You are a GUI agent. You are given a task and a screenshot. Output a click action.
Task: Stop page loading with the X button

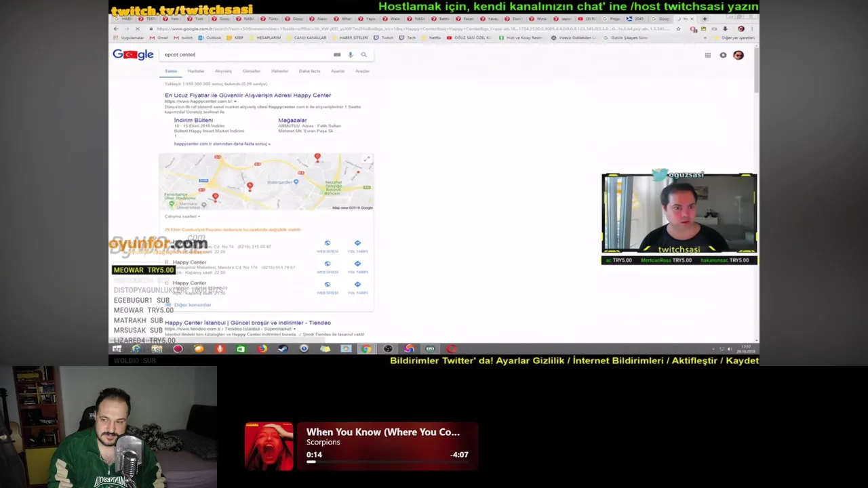click(138, 29)
